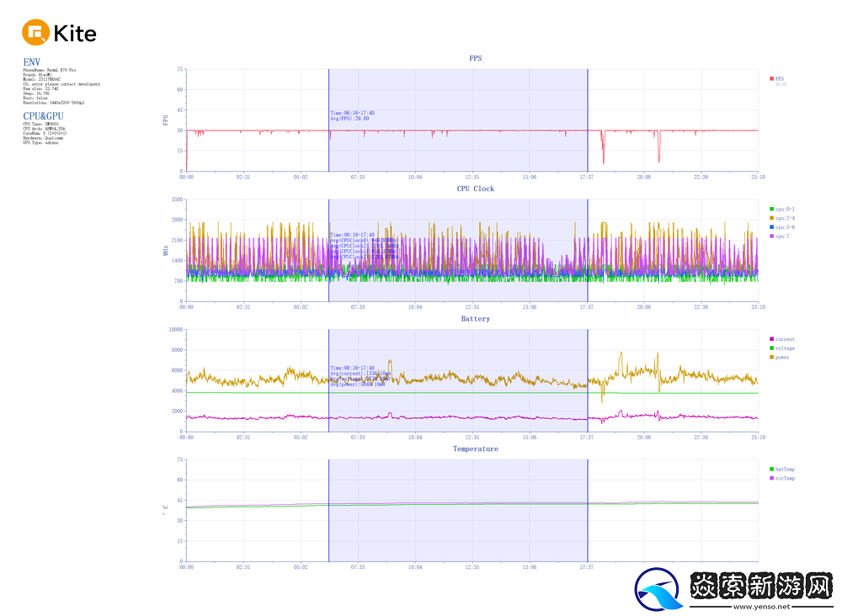Click the current legend marker in Battery chart
The image size is (842, 616).
(771, 339)
